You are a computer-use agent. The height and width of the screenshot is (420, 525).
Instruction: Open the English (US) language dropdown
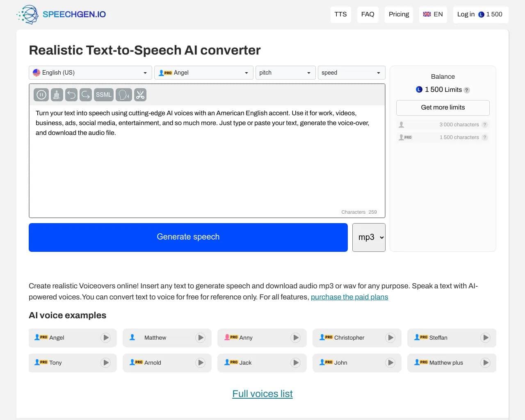pyautogui.click(x=90, y=73)
